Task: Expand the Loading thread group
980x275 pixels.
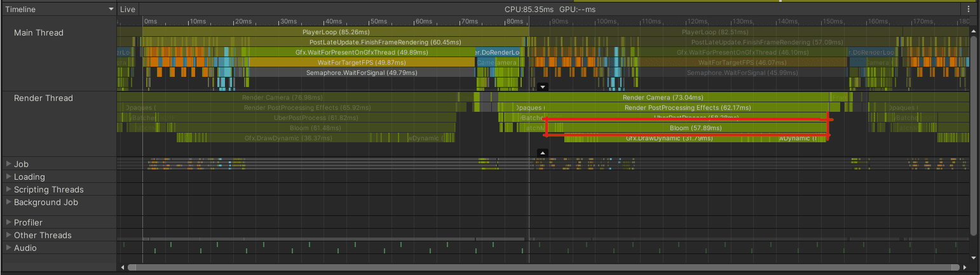Action: click(8, 177)
